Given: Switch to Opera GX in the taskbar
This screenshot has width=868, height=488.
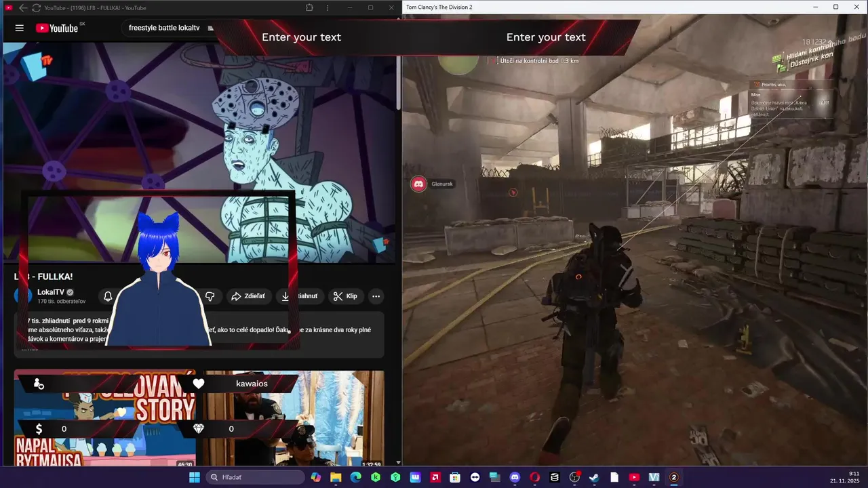Looking at the screenshot, I should 534,477.
